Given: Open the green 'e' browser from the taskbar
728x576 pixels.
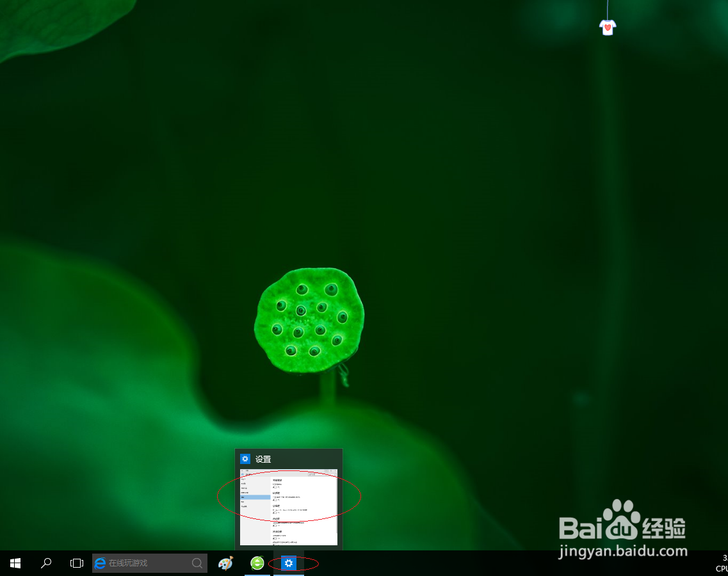Looking at the screenshot, I should point(257,563).
